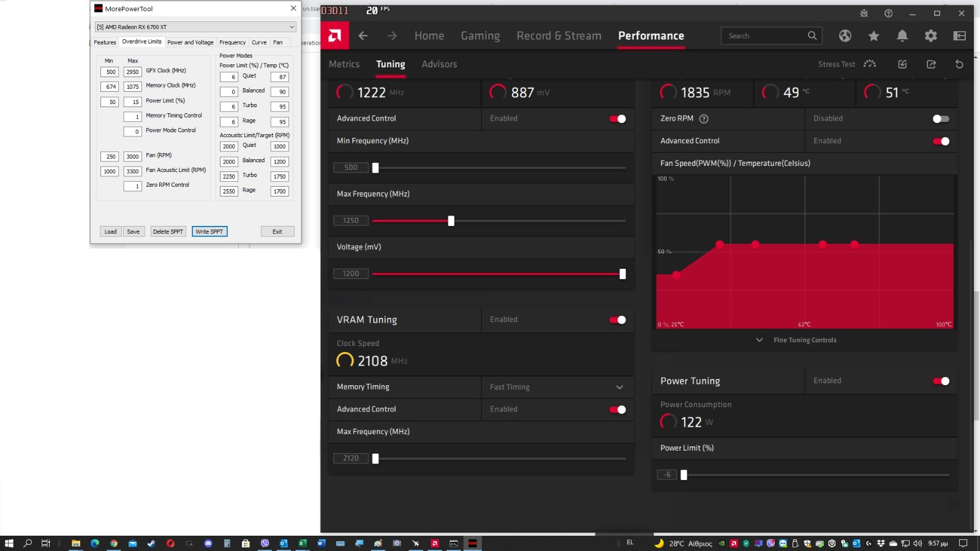
Task: Toggle VRAM Tuning switch
Action: point(617,320)
